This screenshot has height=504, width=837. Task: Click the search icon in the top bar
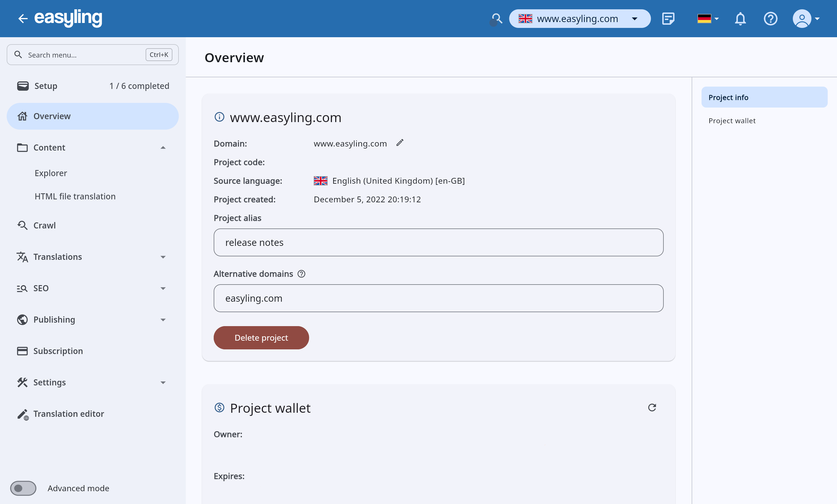coord(497,18)
